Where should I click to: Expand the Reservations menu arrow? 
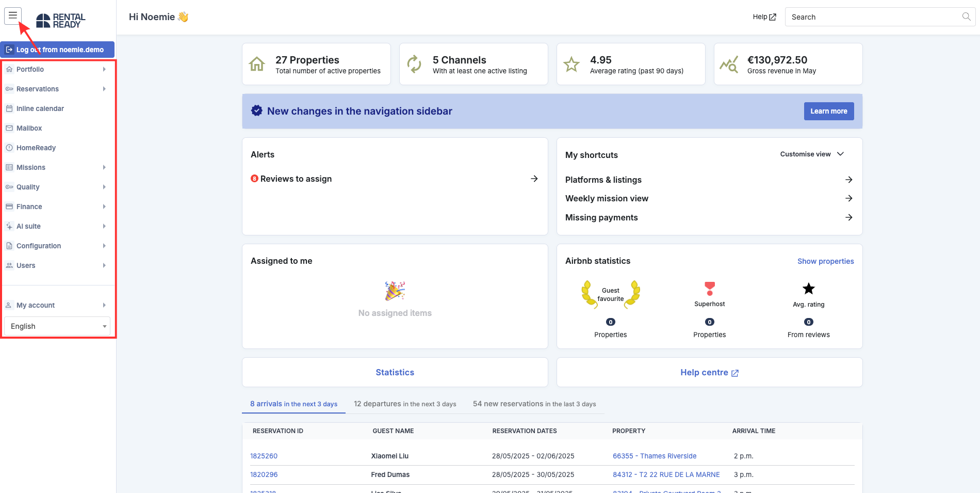[104, 89]
